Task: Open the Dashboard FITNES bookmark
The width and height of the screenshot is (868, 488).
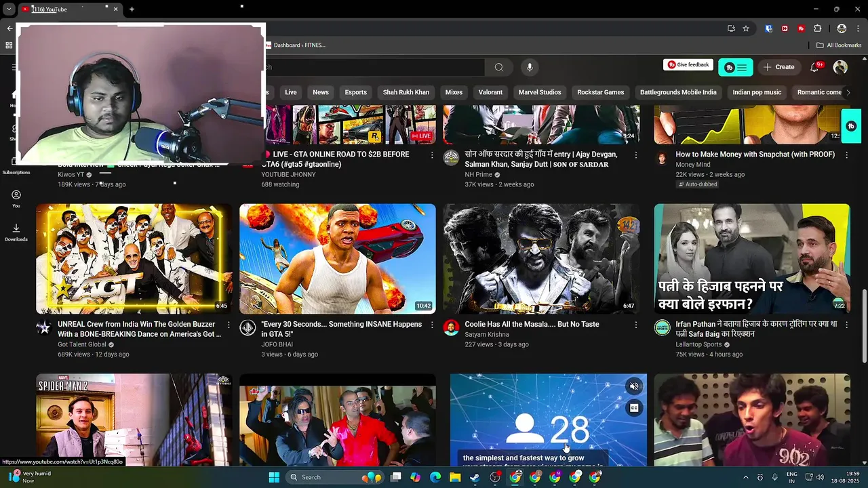Action: point(296,45)
